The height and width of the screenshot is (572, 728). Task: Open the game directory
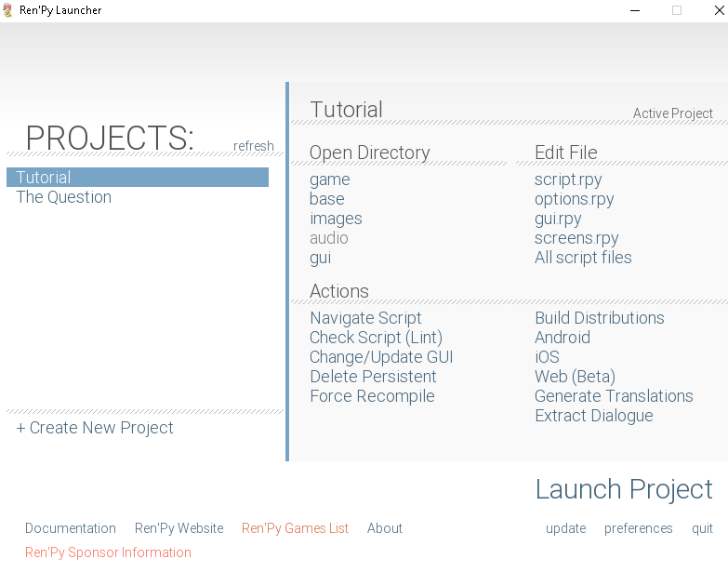(330, 180)
